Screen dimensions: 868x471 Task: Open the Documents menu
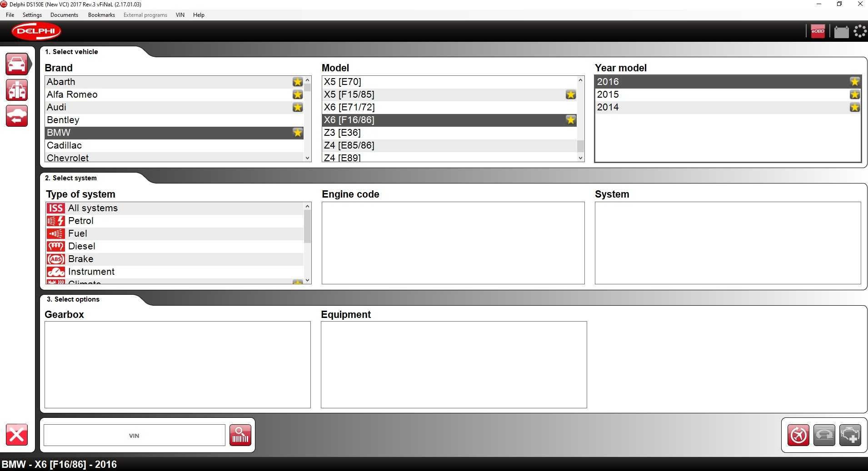pos(64,15)
